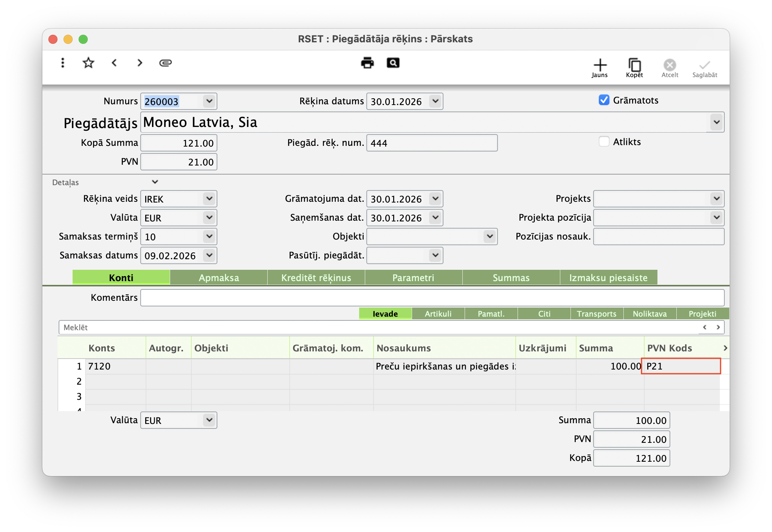Screen dimensions: 772x532
Task: Duplicate invoice using Kopēt icon
Action: [x=634, y=68]
